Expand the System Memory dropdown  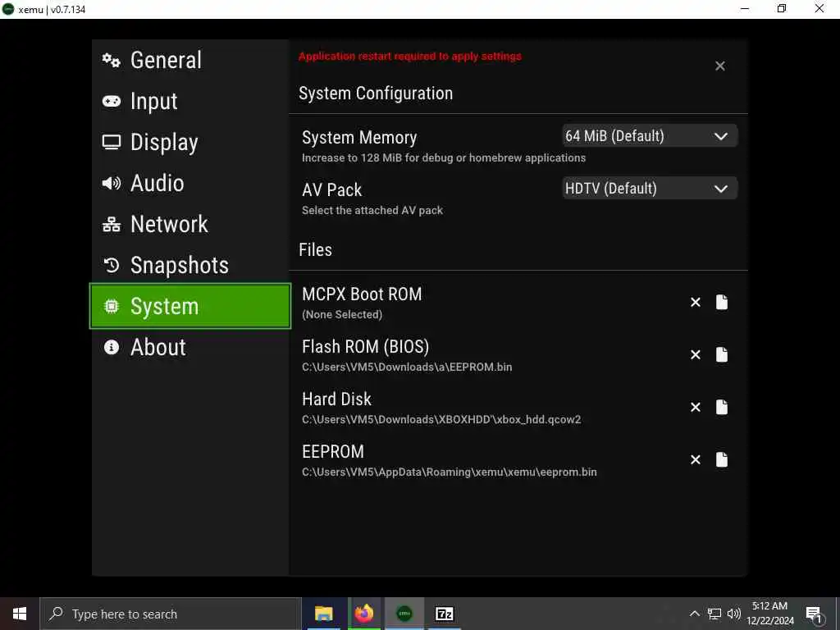tap(650, 136)
